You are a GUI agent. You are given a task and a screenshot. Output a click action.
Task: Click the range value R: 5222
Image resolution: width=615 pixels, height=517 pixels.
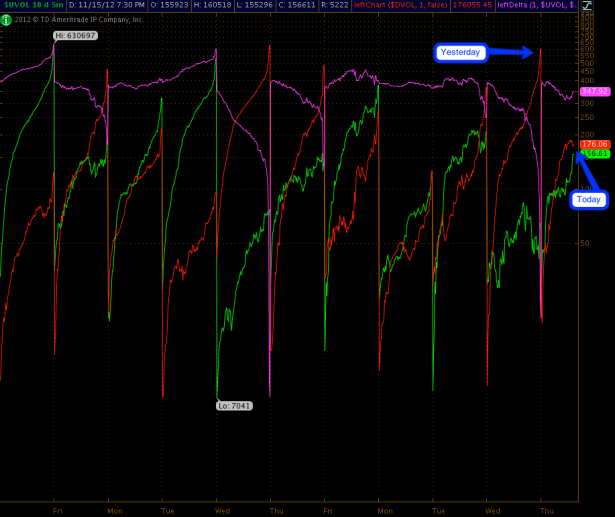coord(335,5)
